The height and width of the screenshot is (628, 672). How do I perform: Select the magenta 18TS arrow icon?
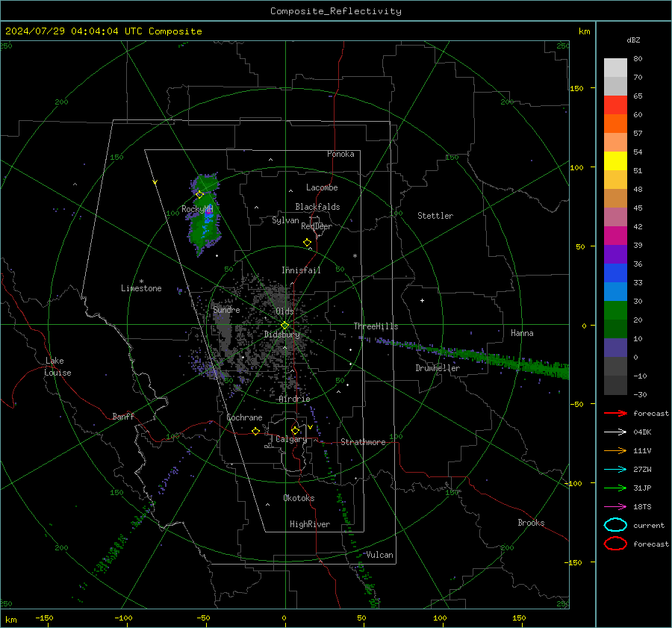tap(615, 507)
